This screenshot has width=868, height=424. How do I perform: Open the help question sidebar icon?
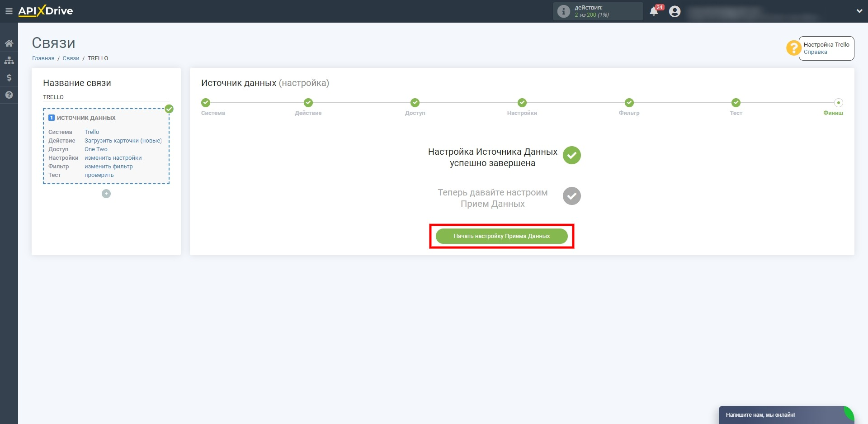pyautogui.click(x=9, y=95)
